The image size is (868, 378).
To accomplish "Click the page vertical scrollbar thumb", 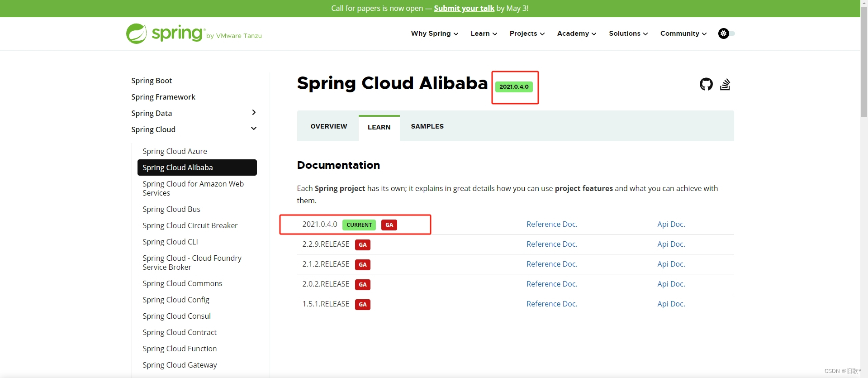I will (864, 61).
